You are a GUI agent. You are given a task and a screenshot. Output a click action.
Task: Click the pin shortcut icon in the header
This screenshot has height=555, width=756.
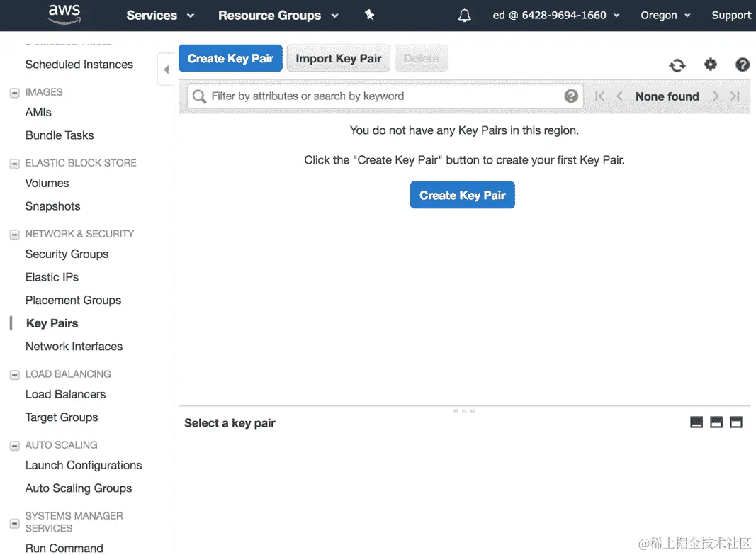point(369,15)
